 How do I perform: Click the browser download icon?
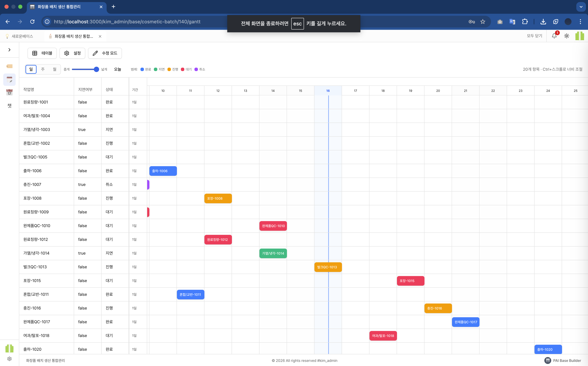point(543,21)
